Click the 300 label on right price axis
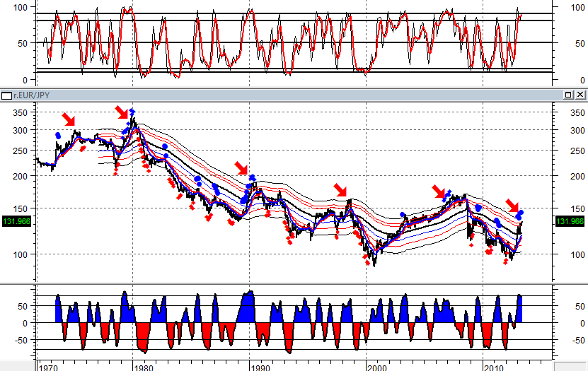 coord(577,130)
